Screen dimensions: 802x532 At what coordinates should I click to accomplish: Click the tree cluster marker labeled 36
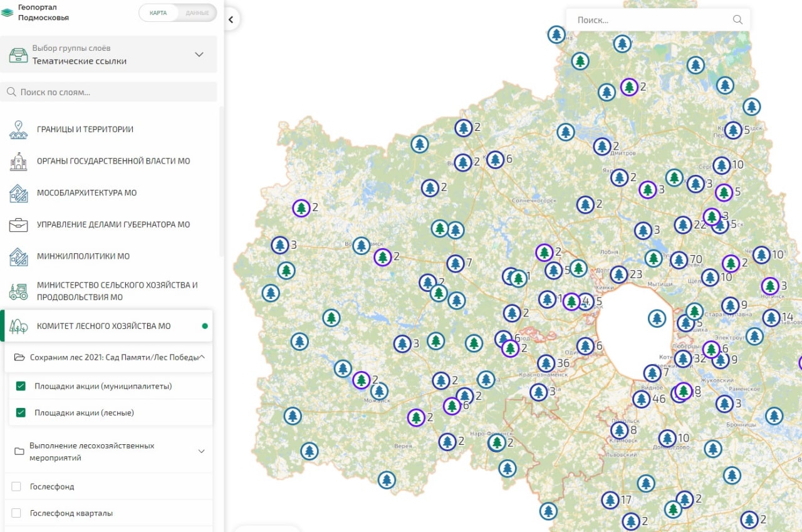[x=546, y=363]
